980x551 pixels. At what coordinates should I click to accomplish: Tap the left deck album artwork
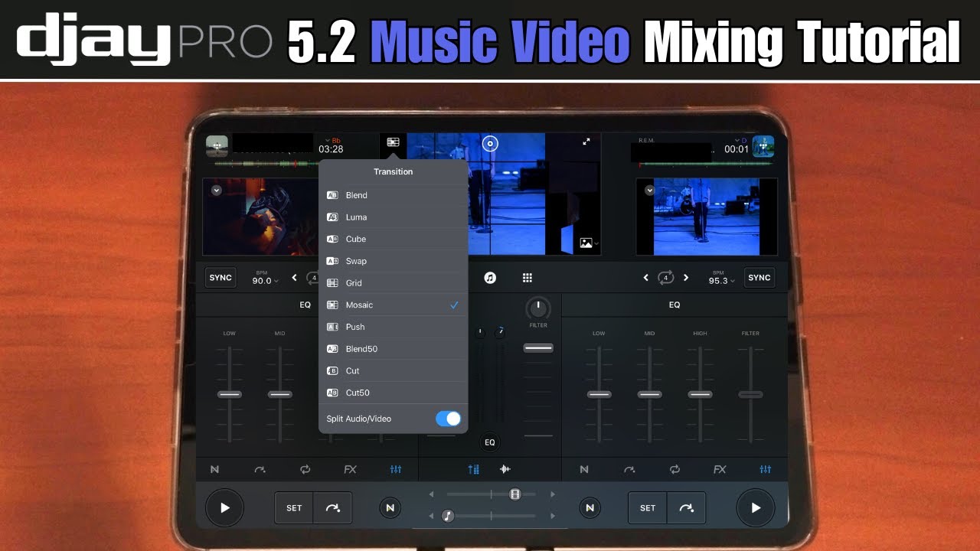[217, 146]
